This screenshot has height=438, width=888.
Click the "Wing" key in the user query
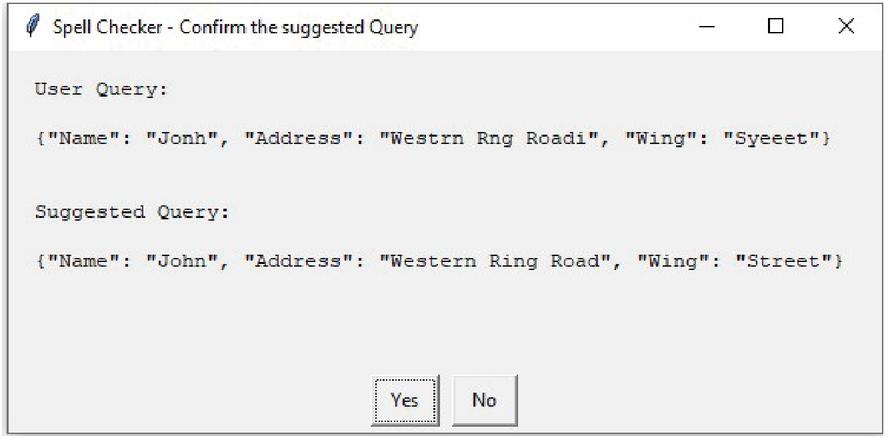point(666,139)
